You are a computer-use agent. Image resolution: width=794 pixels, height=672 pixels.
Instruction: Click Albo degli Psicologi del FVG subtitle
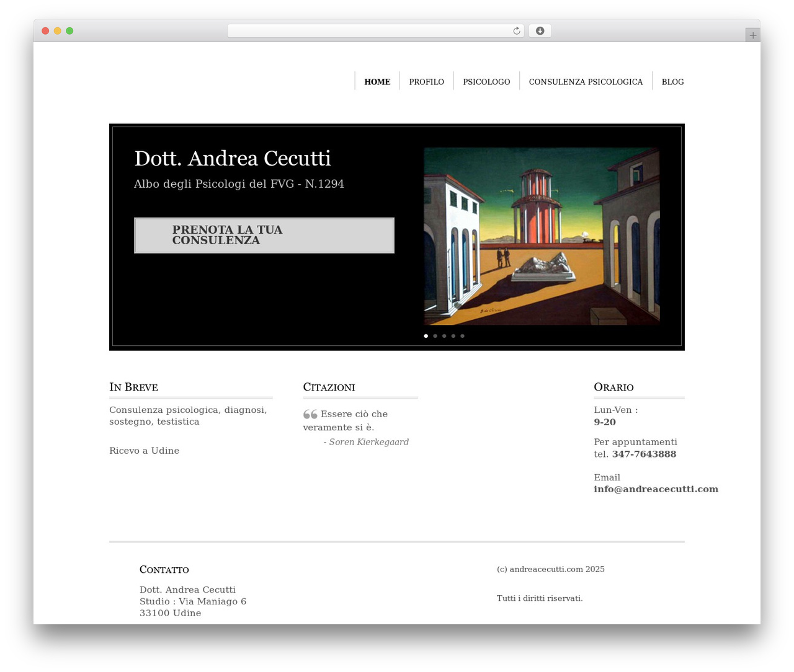[239, 184]
